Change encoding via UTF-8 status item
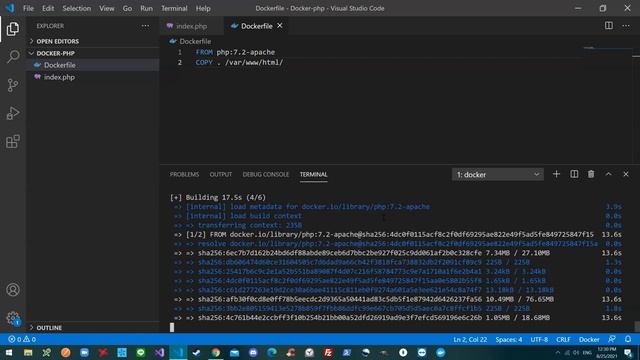This screenshot has width=640, height=360. click(539, 339)
